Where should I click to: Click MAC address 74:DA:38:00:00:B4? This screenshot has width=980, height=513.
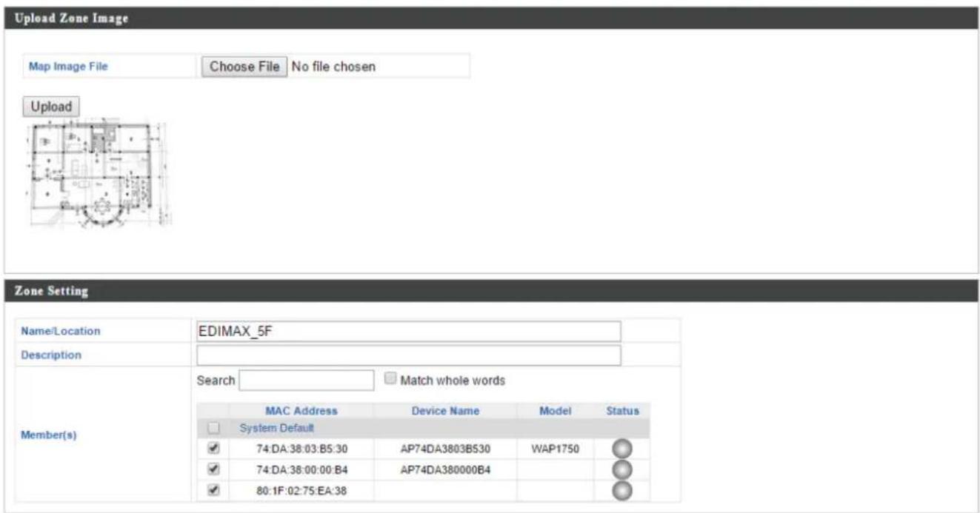point(301,469)
